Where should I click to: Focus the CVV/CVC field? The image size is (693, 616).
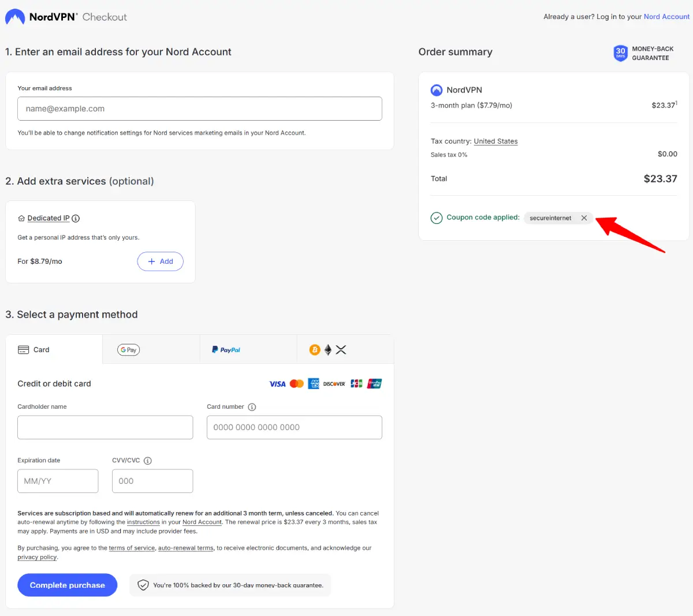(152, 481)
